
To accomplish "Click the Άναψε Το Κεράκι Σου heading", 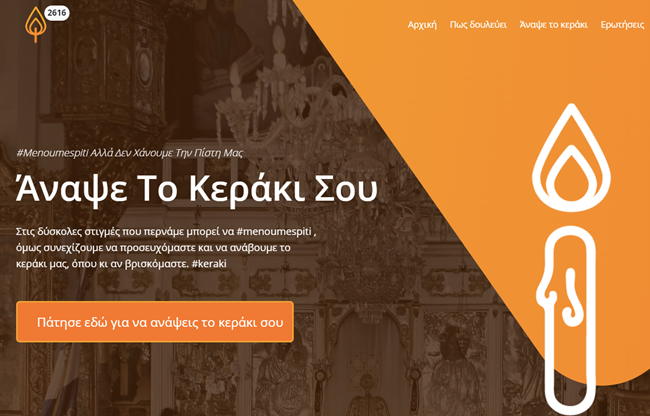I will pos(196,189).
